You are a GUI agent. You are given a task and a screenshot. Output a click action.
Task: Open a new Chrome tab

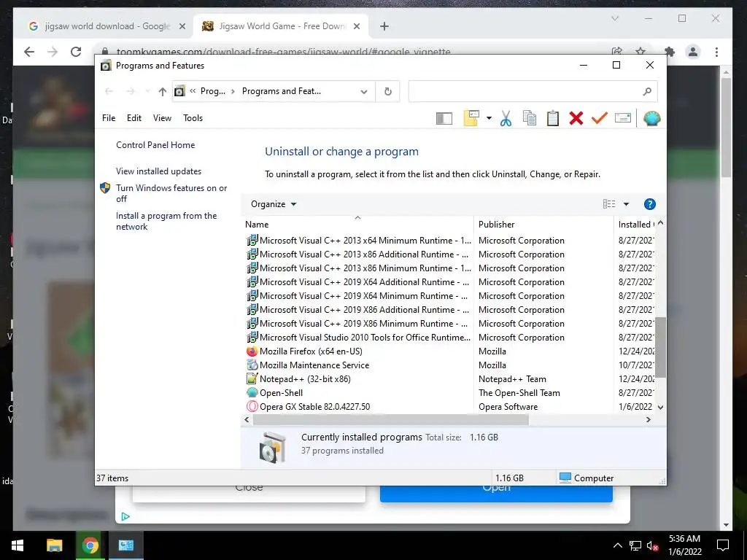pos(384,26)
